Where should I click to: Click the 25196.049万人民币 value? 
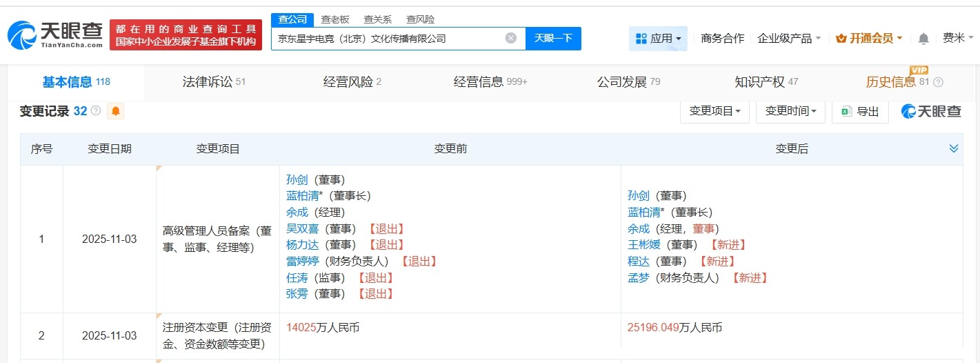(x=674, y=328)
